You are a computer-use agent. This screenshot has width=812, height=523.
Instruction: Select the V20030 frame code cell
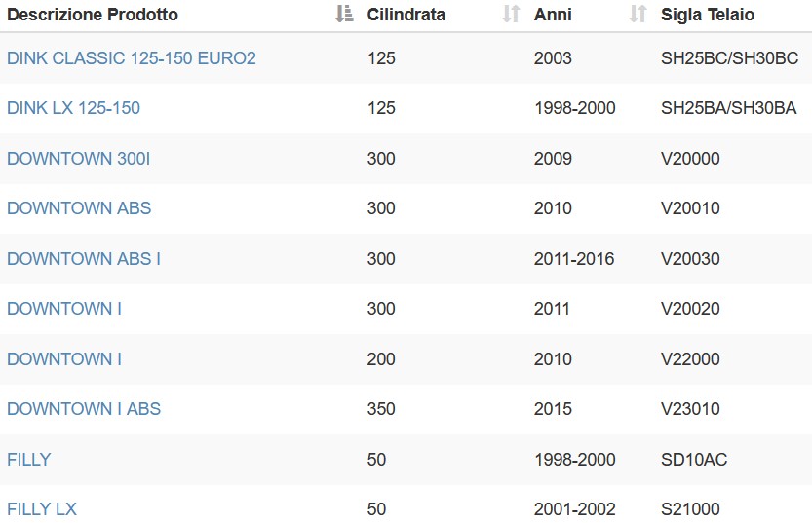tap(690, 259)
